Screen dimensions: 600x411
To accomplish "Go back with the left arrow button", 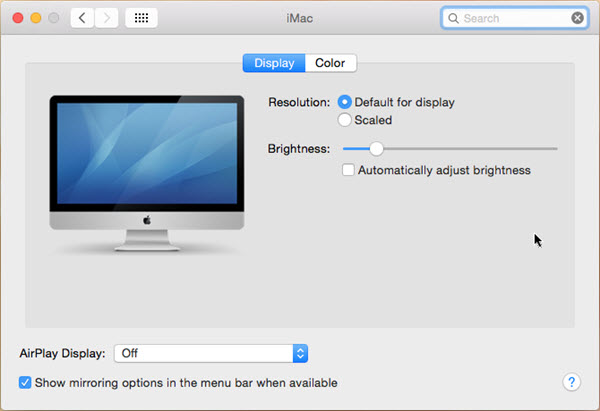I will coord(82,18).
